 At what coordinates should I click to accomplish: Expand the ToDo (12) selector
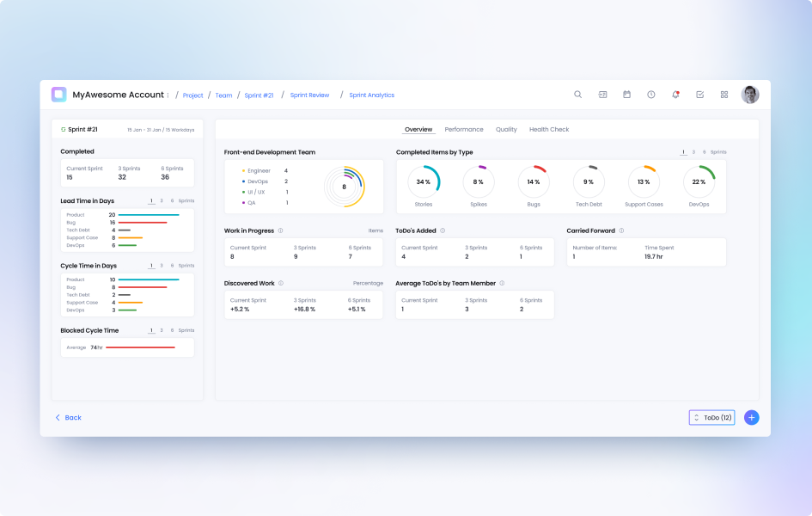point(711,417)
